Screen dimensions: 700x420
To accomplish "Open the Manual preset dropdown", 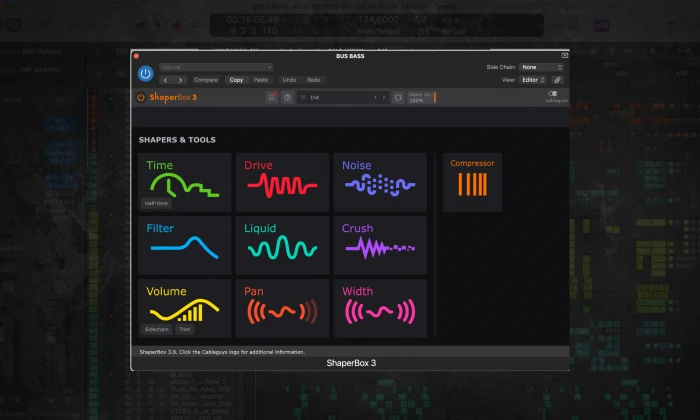I will 202,67.
